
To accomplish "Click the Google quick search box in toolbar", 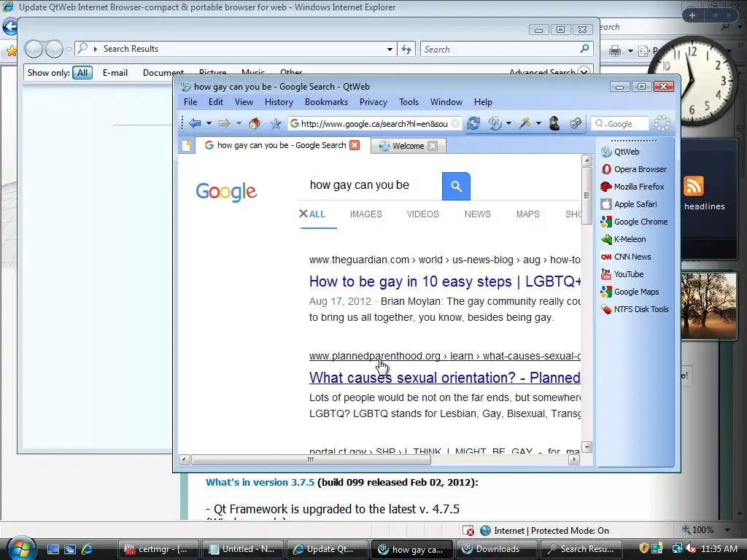I will (620, 124).
